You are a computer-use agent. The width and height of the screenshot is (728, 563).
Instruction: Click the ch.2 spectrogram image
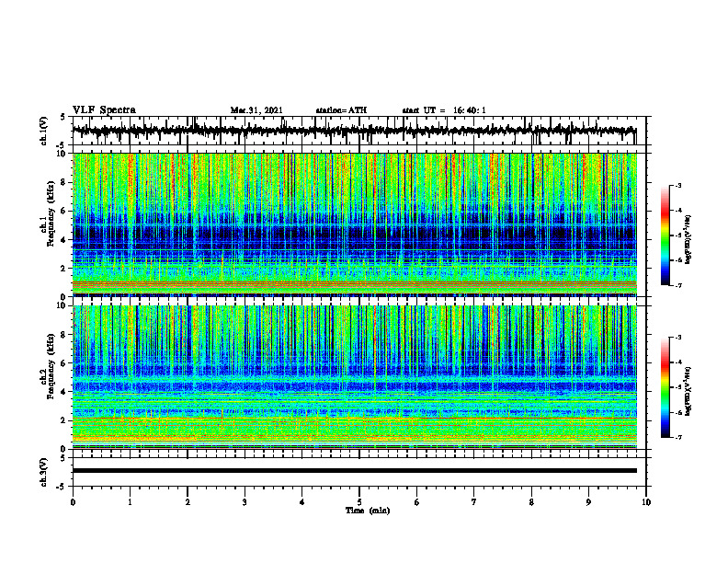354,377
